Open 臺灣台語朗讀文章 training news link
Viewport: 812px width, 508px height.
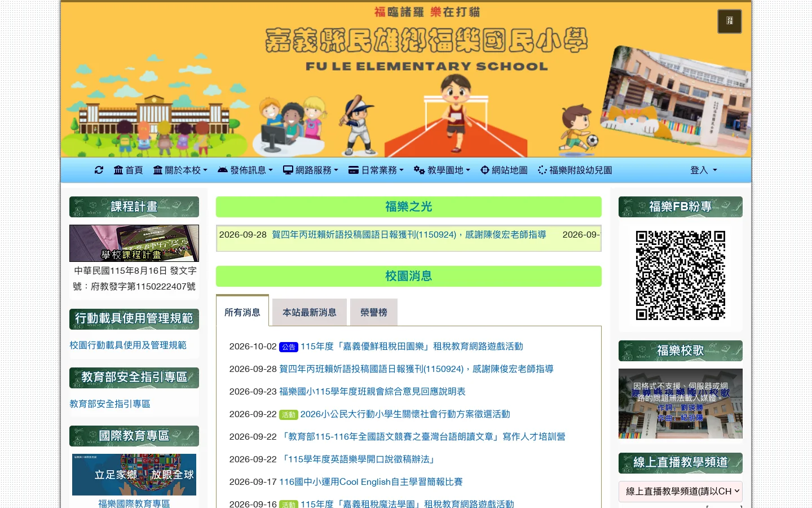pos(422,436)
